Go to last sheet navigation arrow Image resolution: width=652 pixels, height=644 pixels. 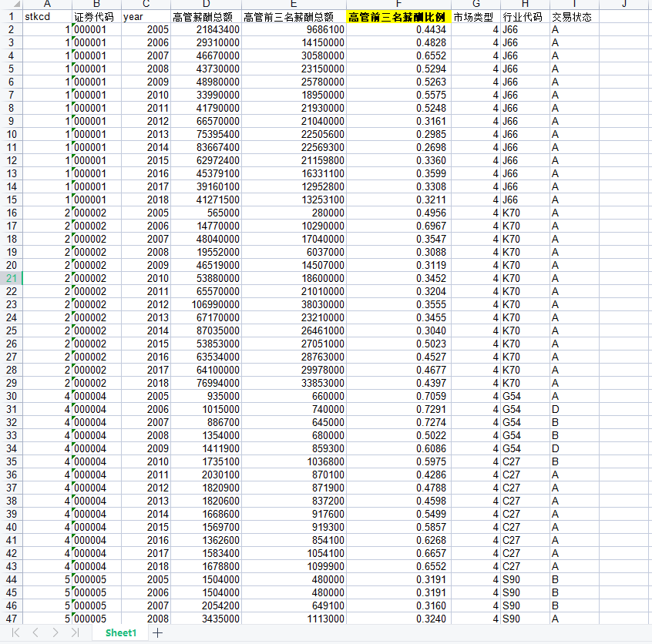pyautogui.click(x=76, y=632)
